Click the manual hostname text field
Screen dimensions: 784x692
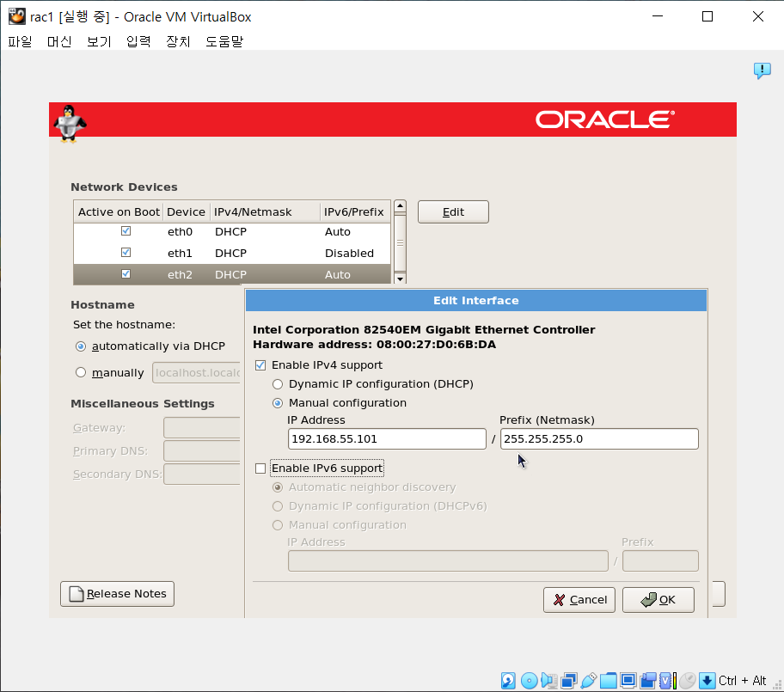197,373
